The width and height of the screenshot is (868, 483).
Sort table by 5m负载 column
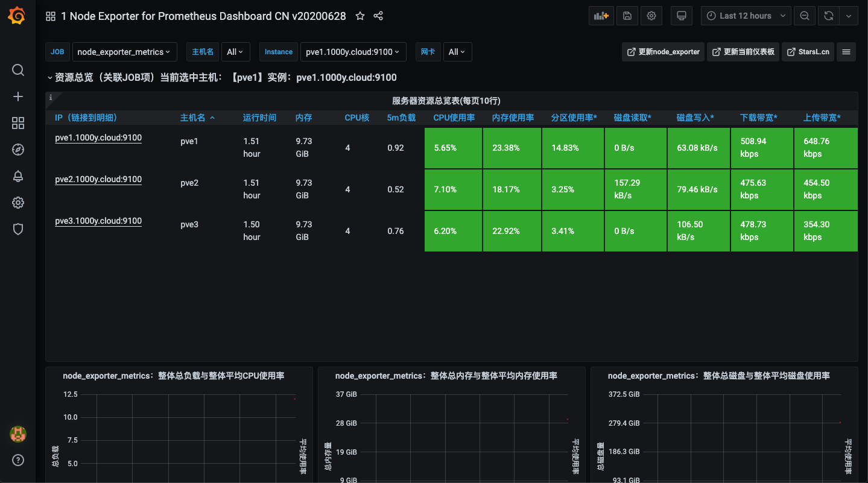click(402, 118)
